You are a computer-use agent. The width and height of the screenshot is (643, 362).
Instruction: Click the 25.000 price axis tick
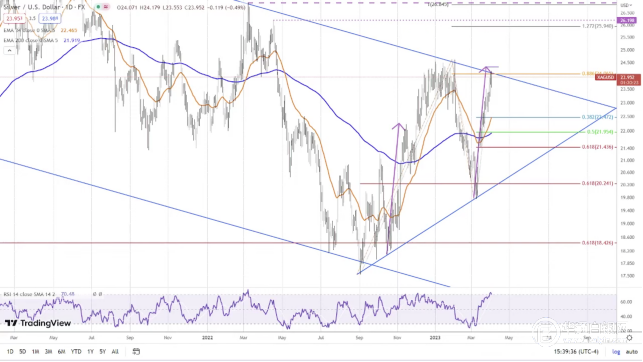[x=627, y=50]
